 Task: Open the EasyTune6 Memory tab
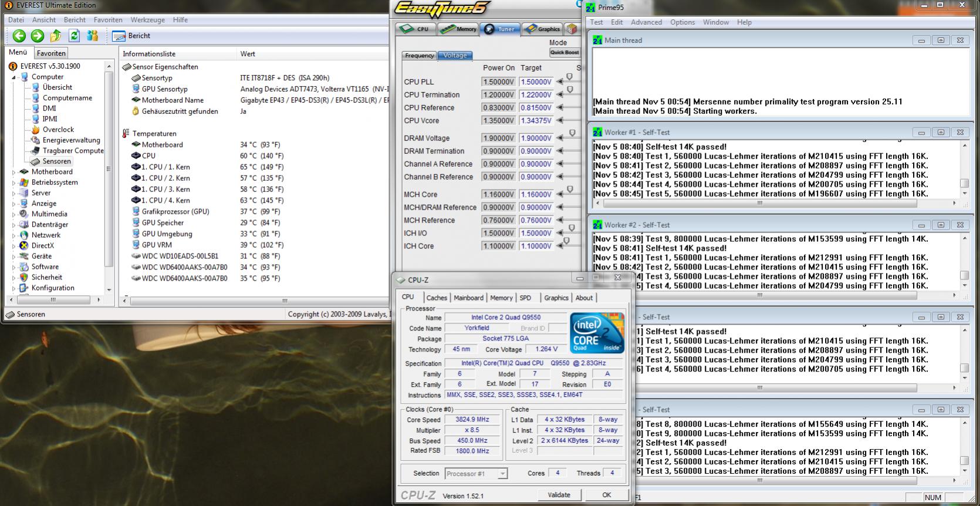(x=458, y=29)
